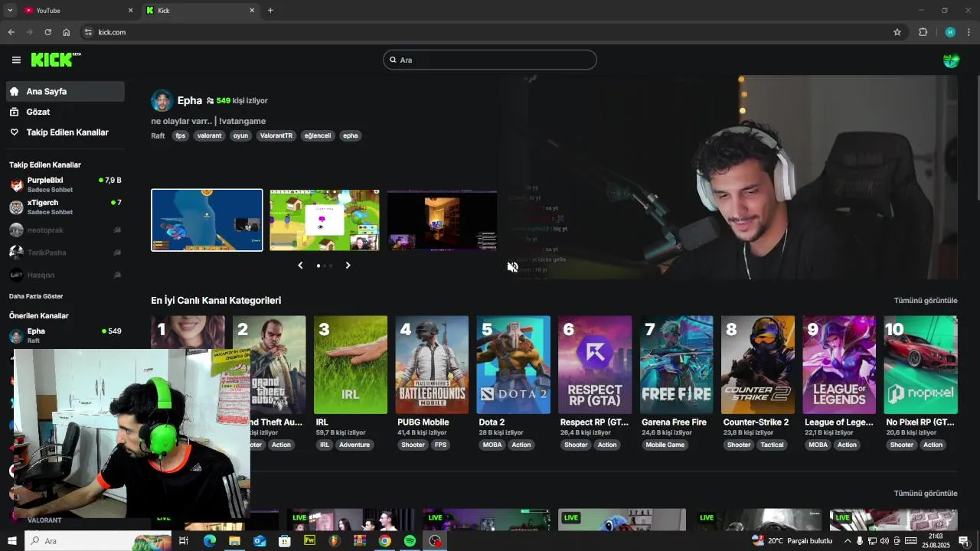Open League of Legends category card
The height and width of the screenshot is (551, 980).
coord(839,365)
